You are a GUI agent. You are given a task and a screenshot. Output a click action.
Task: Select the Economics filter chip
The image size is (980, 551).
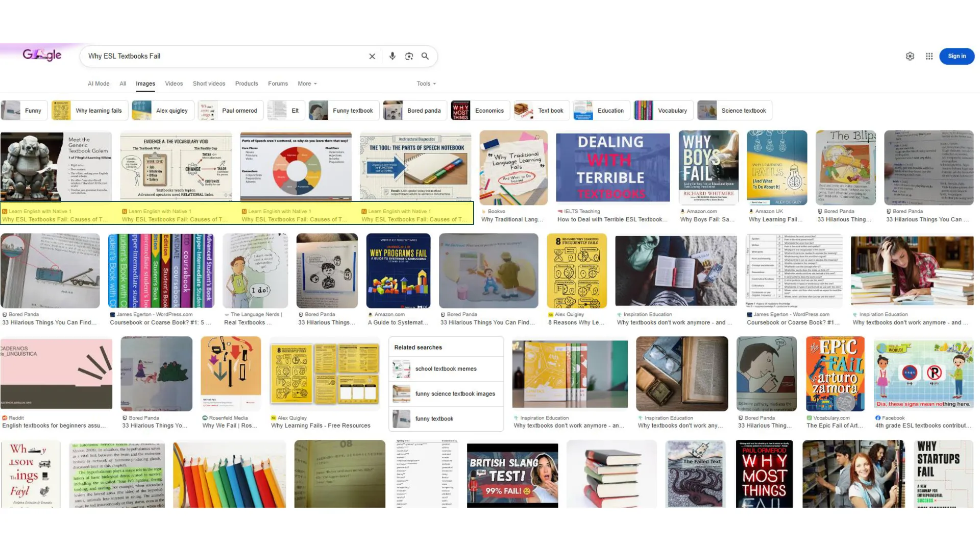tap(480, 110)
